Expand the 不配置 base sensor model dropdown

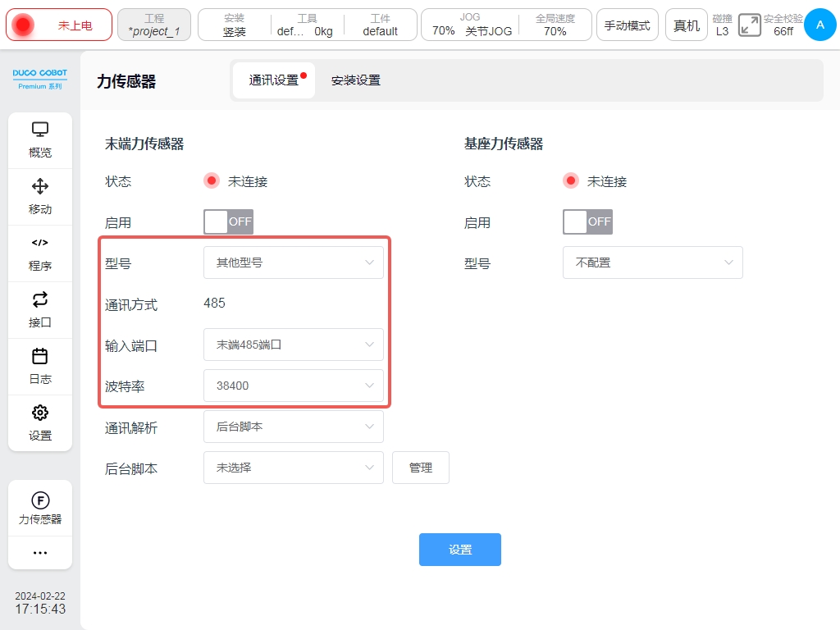click(x=652, y=262)
